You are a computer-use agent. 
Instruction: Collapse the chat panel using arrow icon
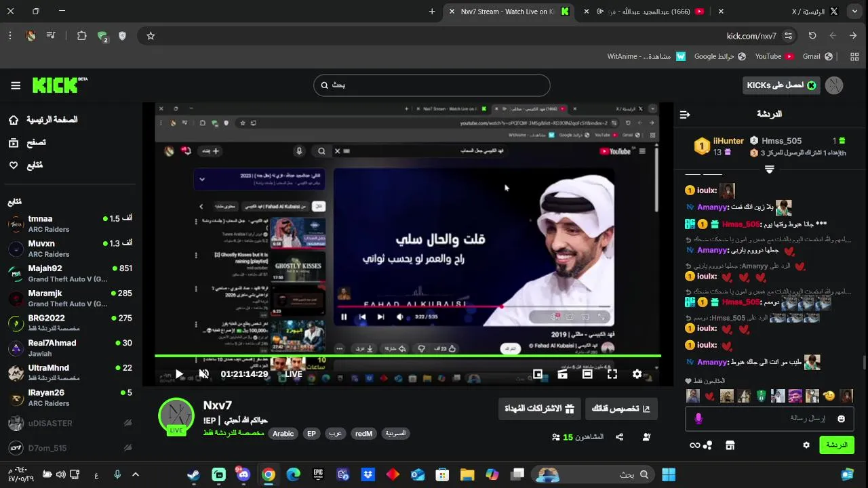[x=685, y=115]
